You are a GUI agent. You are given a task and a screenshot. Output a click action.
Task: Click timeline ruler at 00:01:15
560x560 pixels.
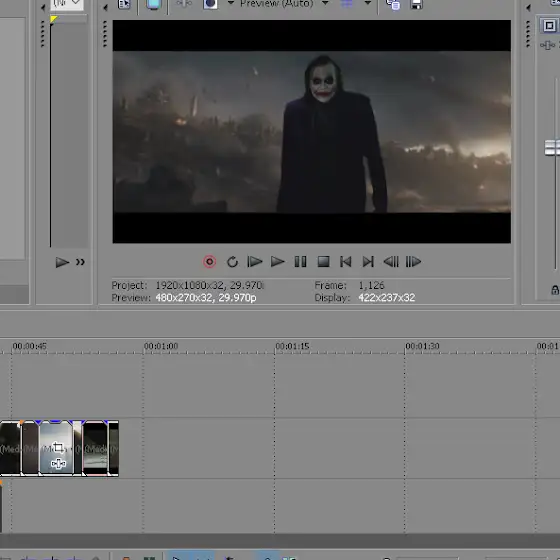292,346
